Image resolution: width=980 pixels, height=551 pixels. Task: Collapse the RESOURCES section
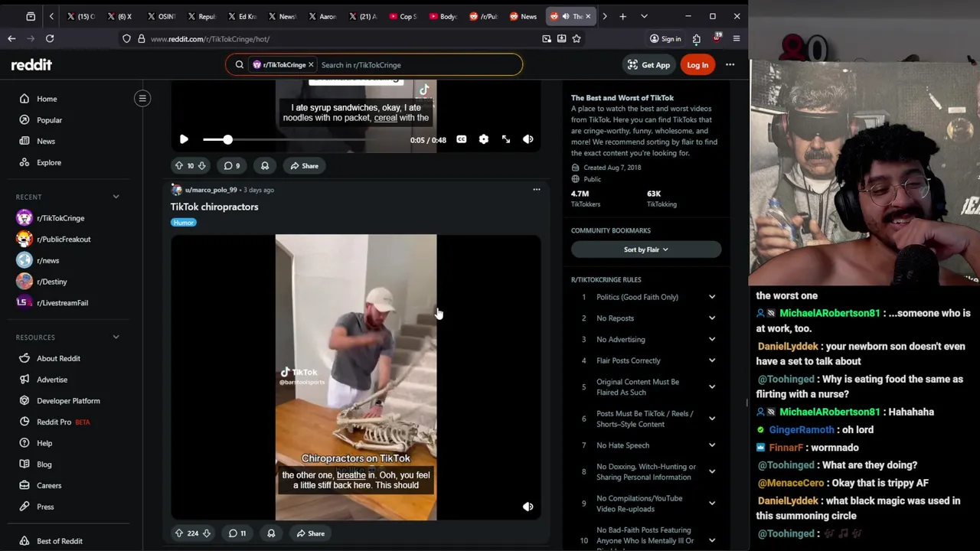click(x=116, y=337)
